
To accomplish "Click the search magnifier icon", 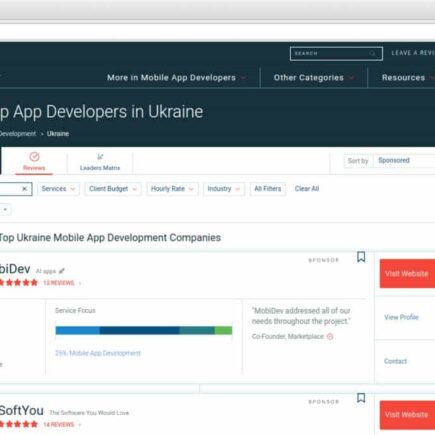I will pyautogui.click(x=372, y=54).
